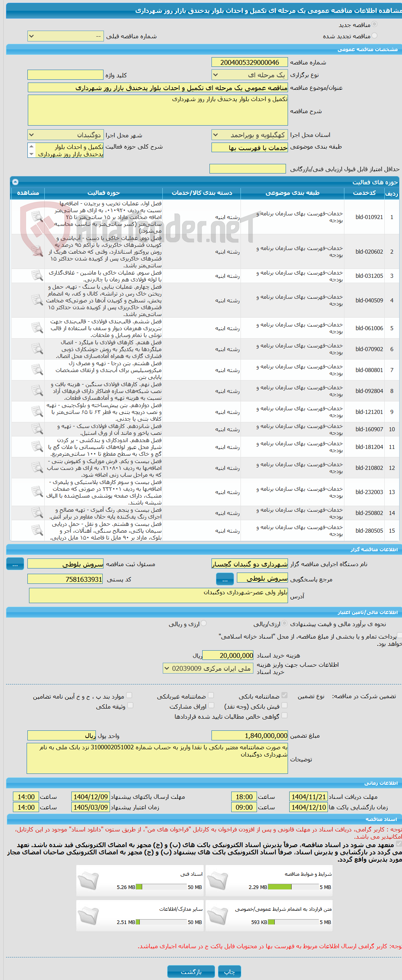This screenshot has height=980, width=402.
Task: Click the کد پستی field
Action: click(65, 579)
